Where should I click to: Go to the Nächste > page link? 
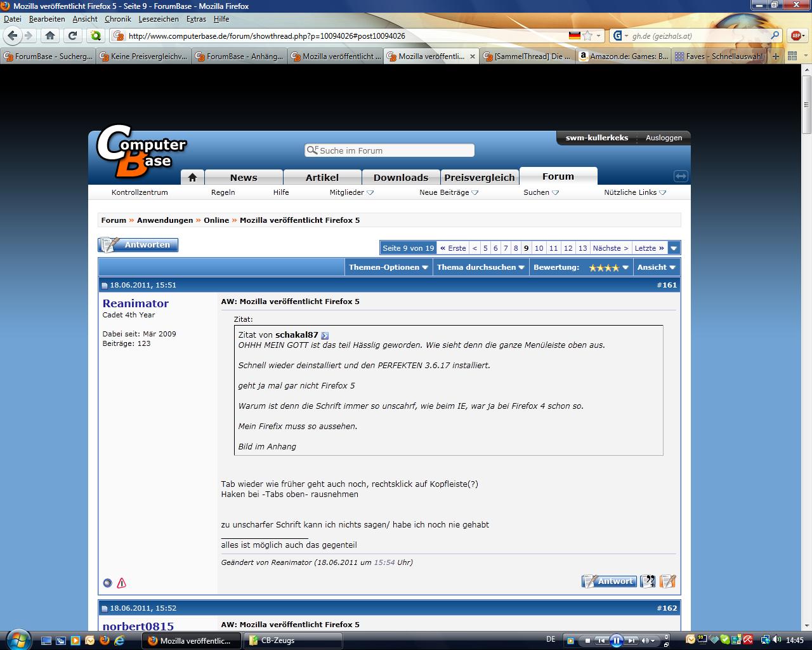(610, 248)
